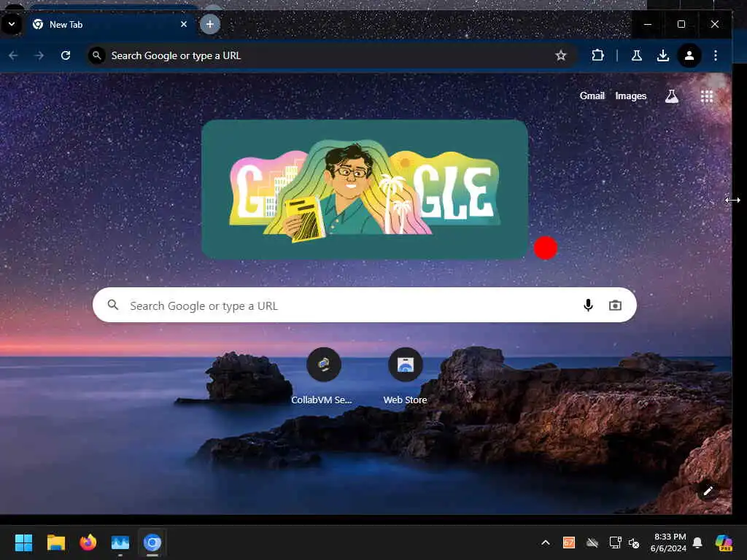The image size is (747, 560).
Task: Open the Images link
Action: coord(631,96)
